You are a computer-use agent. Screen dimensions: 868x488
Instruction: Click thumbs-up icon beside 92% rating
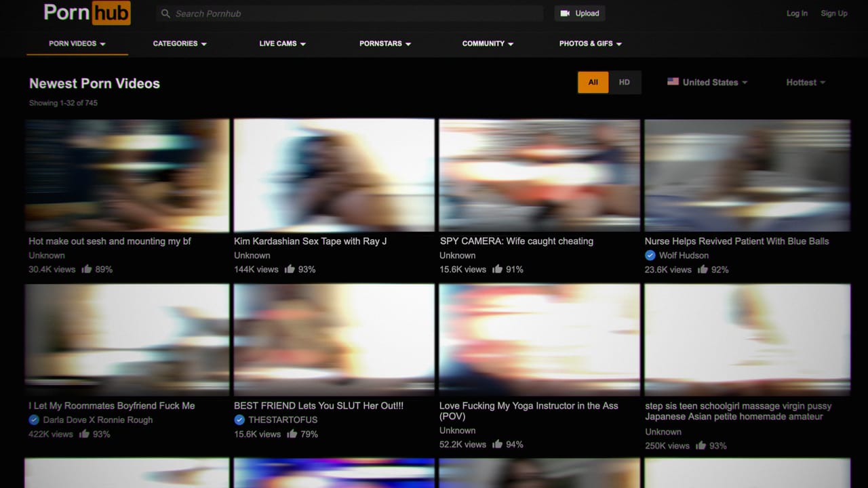coord(703,269)
